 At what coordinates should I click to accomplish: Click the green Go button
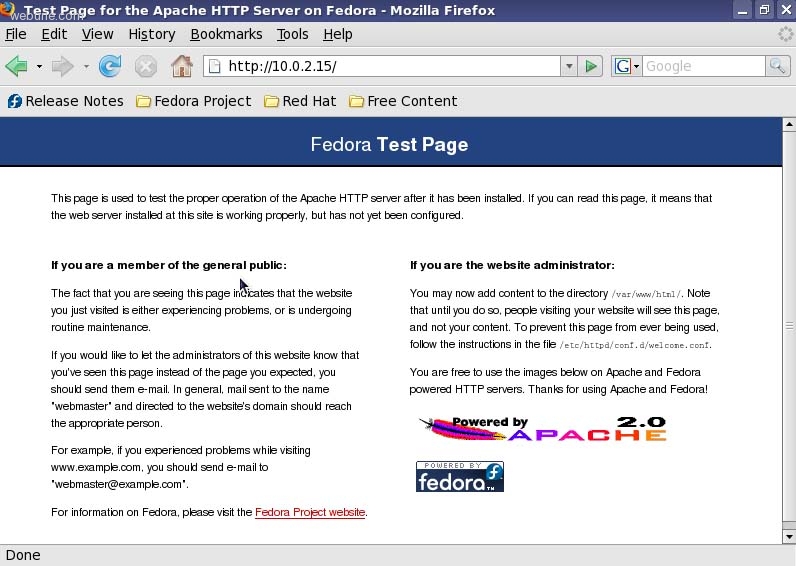pyautogui.click(x=590, y=66)
